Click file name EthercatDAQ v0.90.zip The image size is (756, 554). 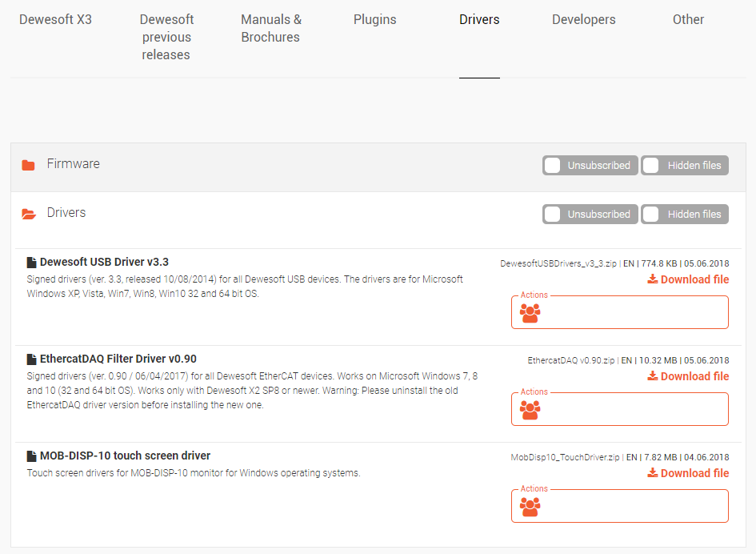[571, 361]
